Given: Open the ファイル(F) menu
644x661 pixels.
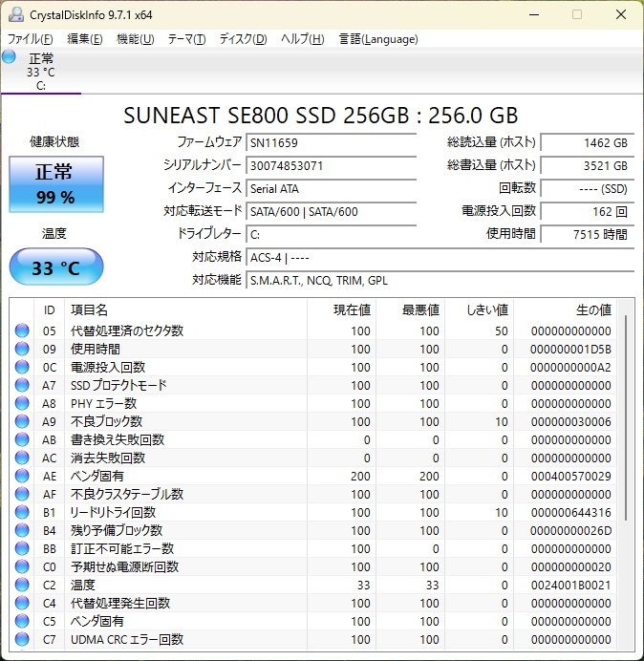Looking at the screenshot, I should pyautogui.click(x=31, y=39).
